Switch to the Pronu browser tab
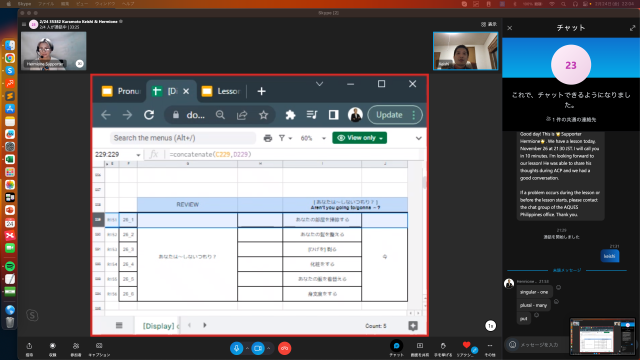The image size is (640, 360). click(x=121, y=91)
